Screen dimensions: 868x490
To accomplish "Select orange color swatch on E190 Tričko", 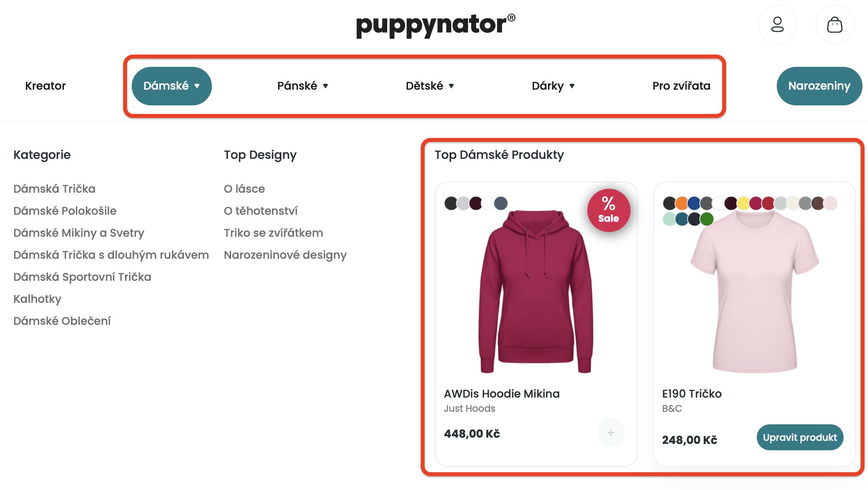I will 682,203.
